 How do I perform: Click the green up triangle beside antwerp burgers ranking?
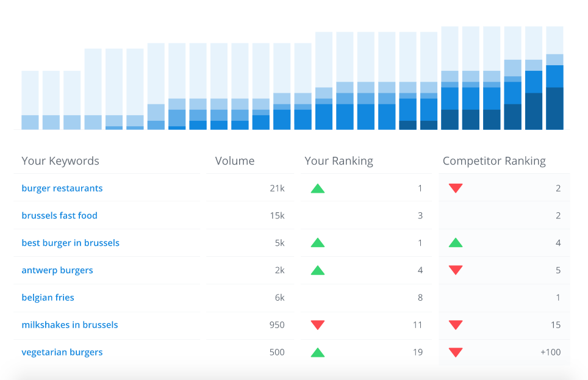pos(317,270)
